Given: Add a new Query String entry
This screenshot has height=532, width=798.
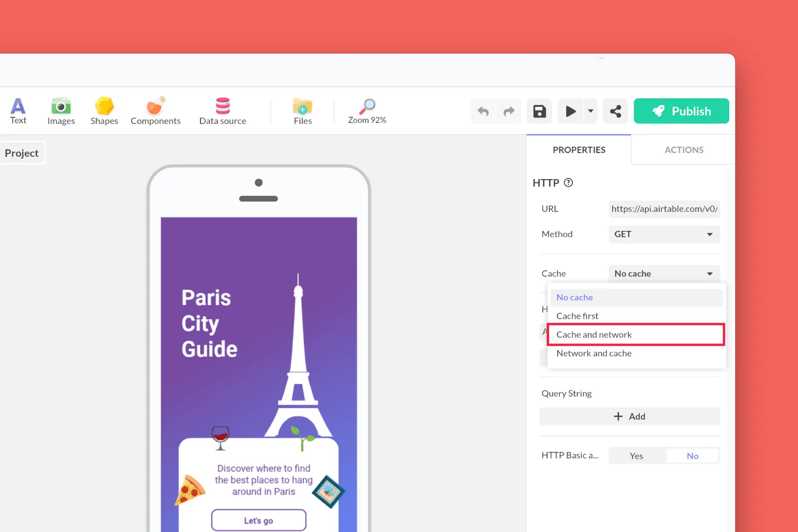Looking at the screenshot, I should tap(630, 416).
